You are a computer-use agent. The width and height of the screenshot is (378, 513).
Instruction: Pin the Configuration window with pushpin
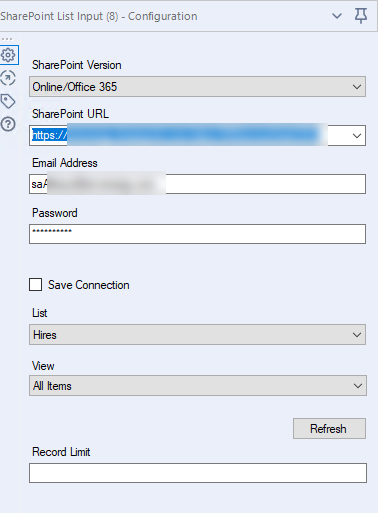coord(361,16)
